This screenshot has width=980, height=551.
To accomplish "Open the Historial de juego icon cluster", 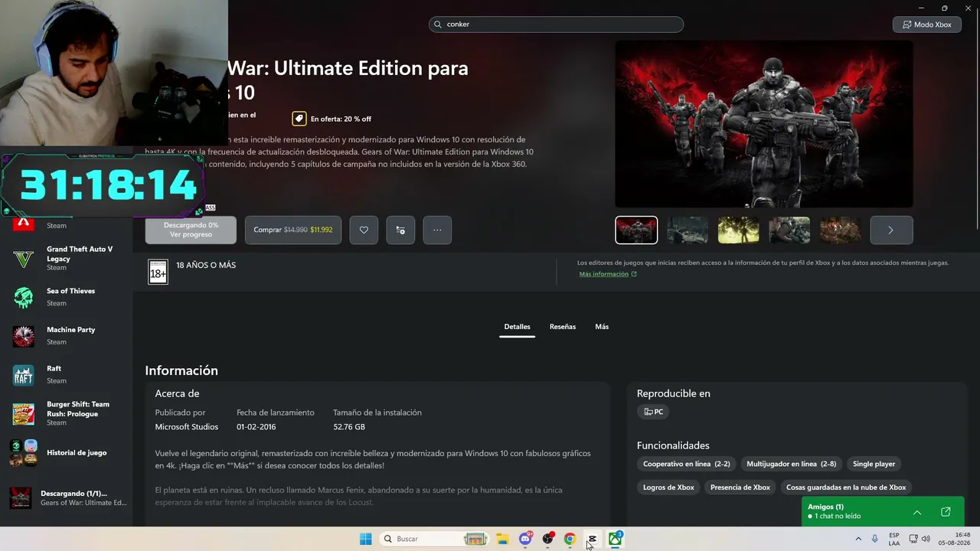I will 24,452.
